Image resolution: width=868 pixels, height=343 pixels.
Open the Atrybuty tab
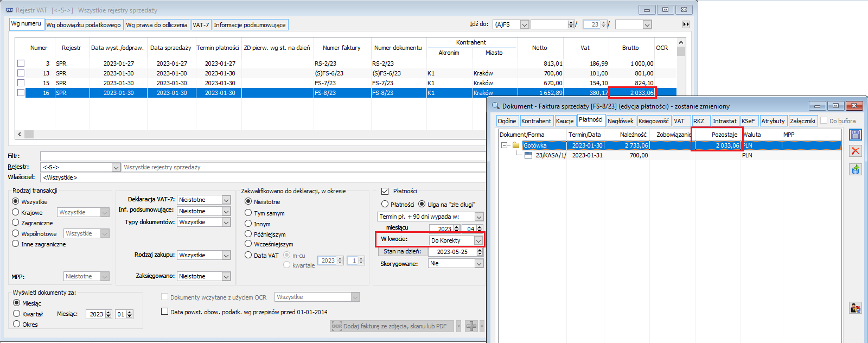(773, 121)
